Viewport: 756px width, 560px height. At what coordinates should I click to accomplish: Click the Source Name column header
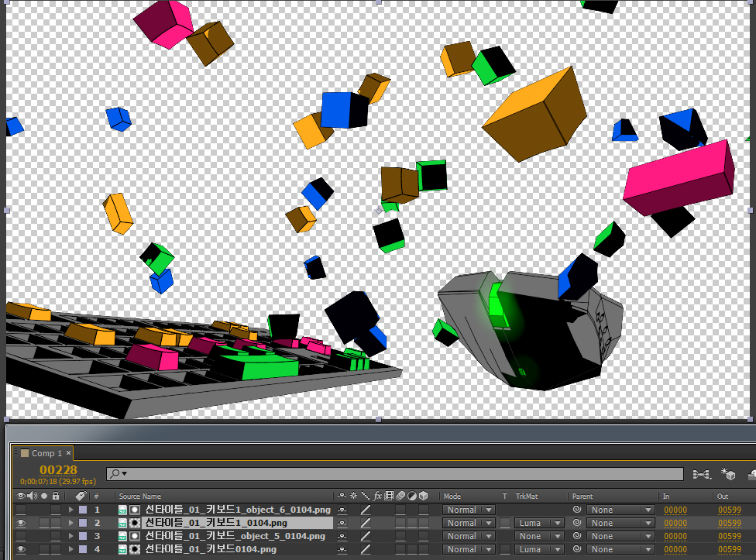[140, 496]
